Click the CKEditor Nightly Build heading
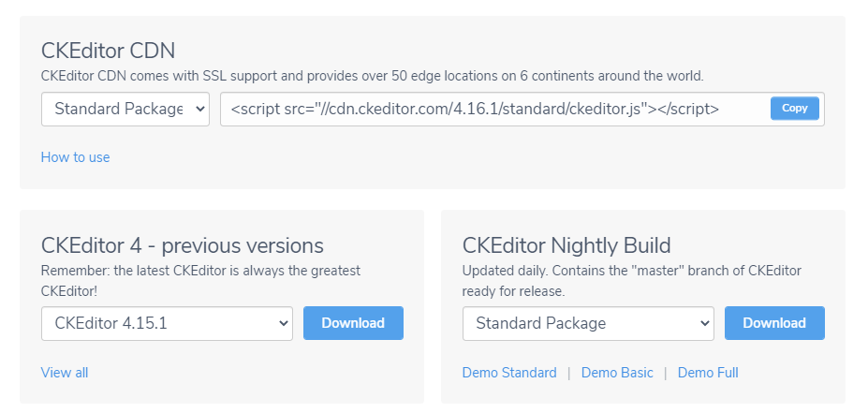 pyautogui.click(x=566, y=245)
